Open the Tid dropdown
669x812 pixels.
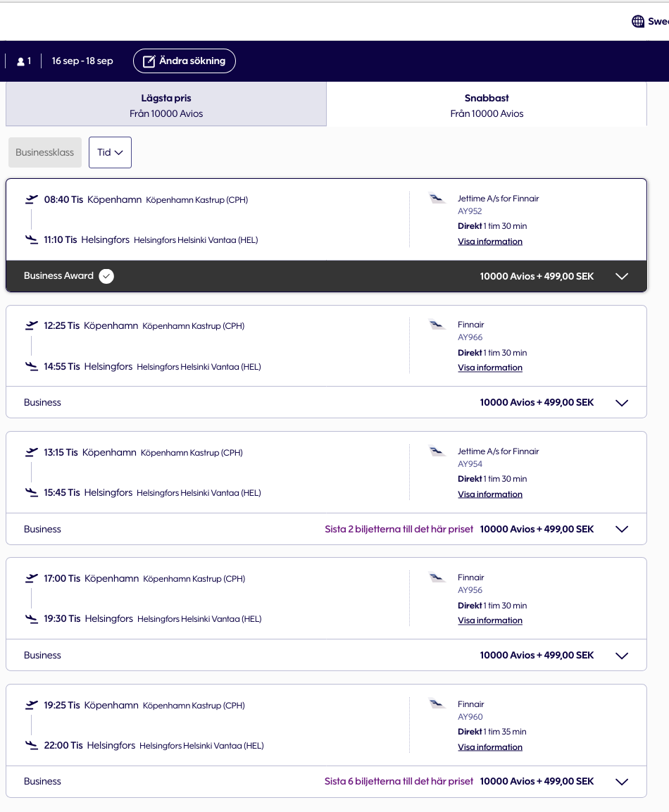pyautogui.click(x=110, y=152)
